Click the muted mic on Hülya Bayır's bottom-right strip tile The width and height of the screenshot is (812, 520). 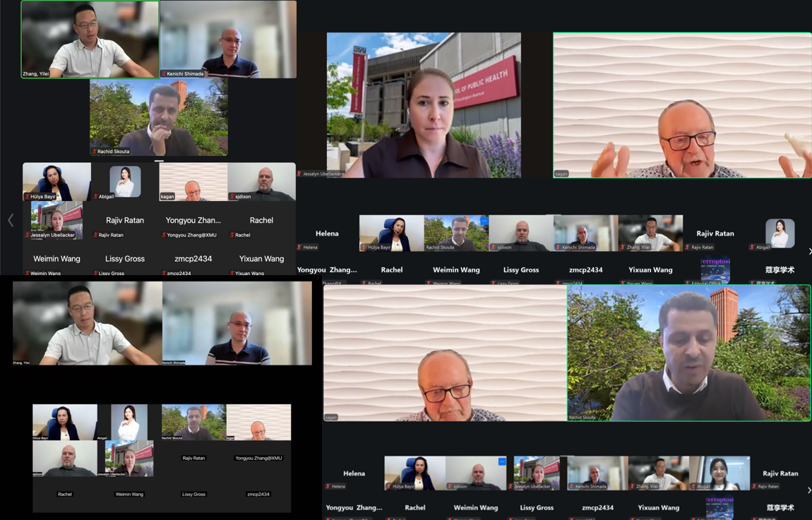pyautogui.click(x=390, y=486)
